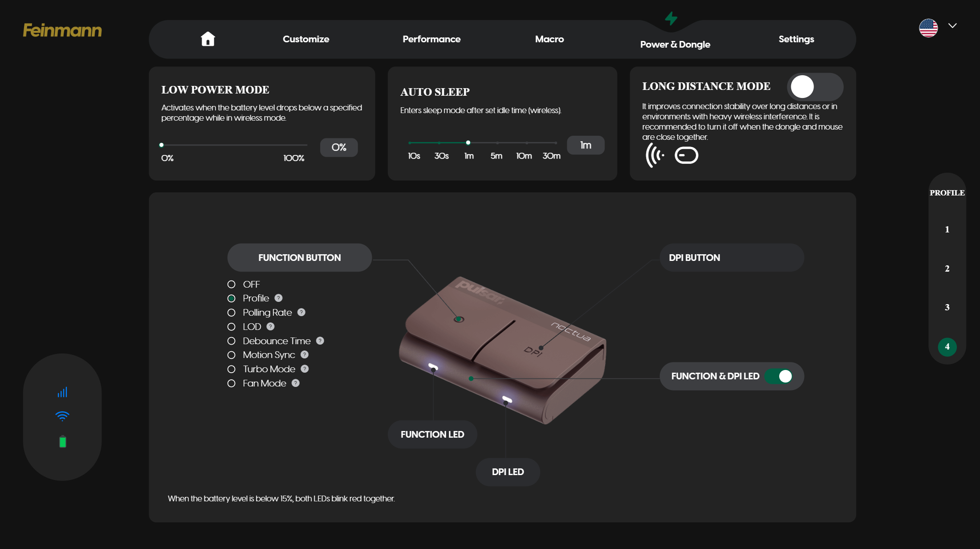
Task: Select the Turbo Mode radio button
Action: point(231,369)
